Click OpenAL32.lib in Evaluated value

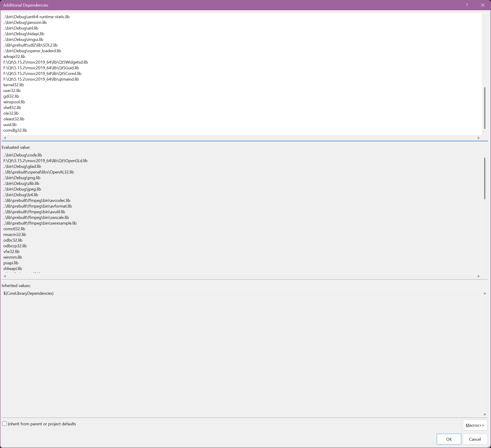click(39, 172)
